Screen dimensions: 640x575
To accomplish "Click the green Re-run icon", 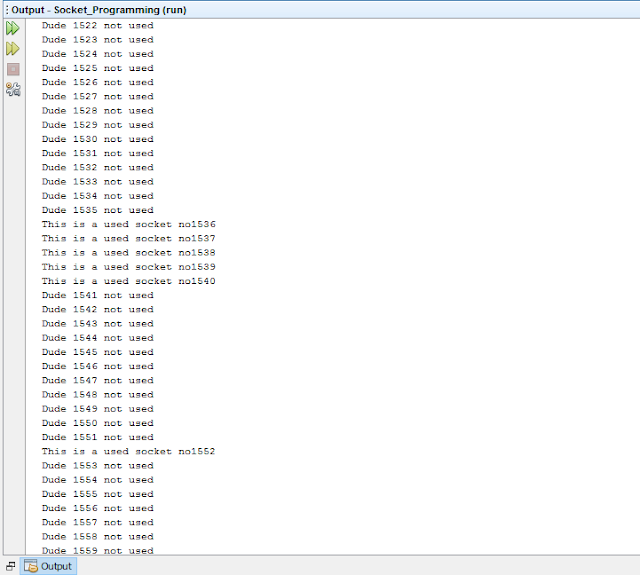I will tap(13, 28).
